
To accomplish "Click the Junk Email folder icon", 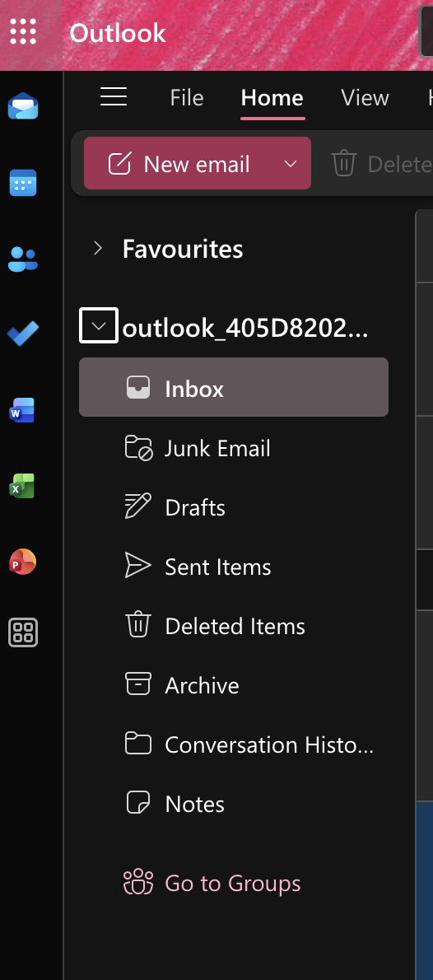I will click(x=139, y=448).
